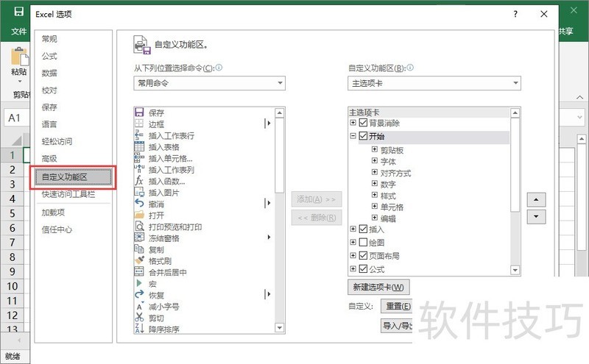Select row header 5 in worksheet

pos(13,213)
